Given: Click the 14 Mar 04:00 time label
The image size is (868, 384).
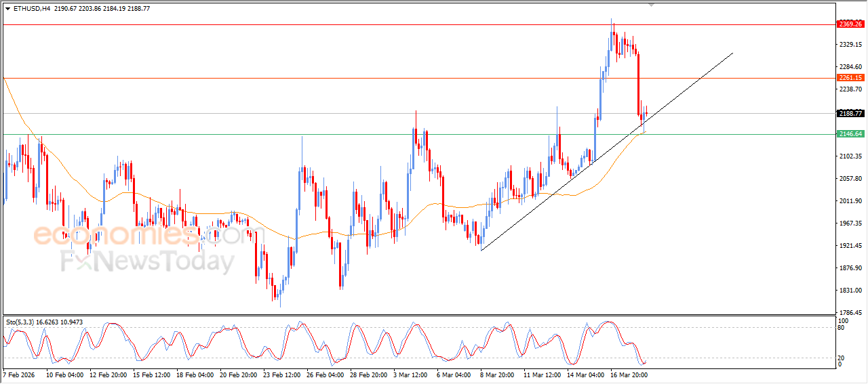Looking at the screenshot, I should (586, 375).
